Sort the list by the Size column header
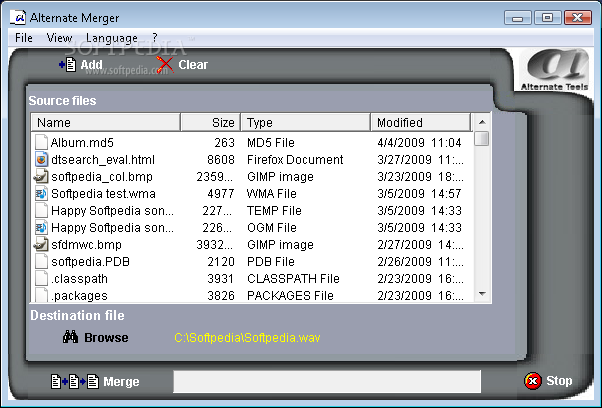The width and height of the screenshot is (602, 408). coord(210,122)
